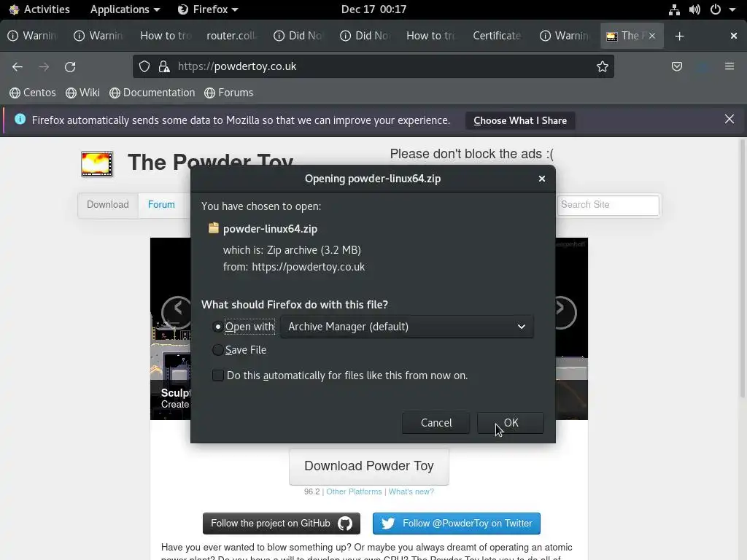
Task: Open the network status icon in top bar
Action: coord(673,9)
